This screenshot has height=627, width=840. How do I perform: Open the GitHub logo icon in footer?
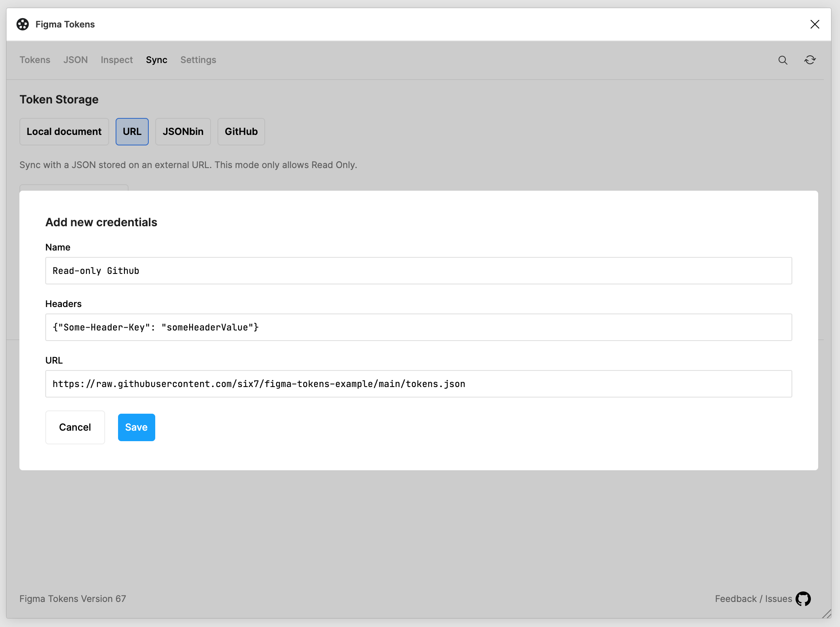(x=803, y=599)
